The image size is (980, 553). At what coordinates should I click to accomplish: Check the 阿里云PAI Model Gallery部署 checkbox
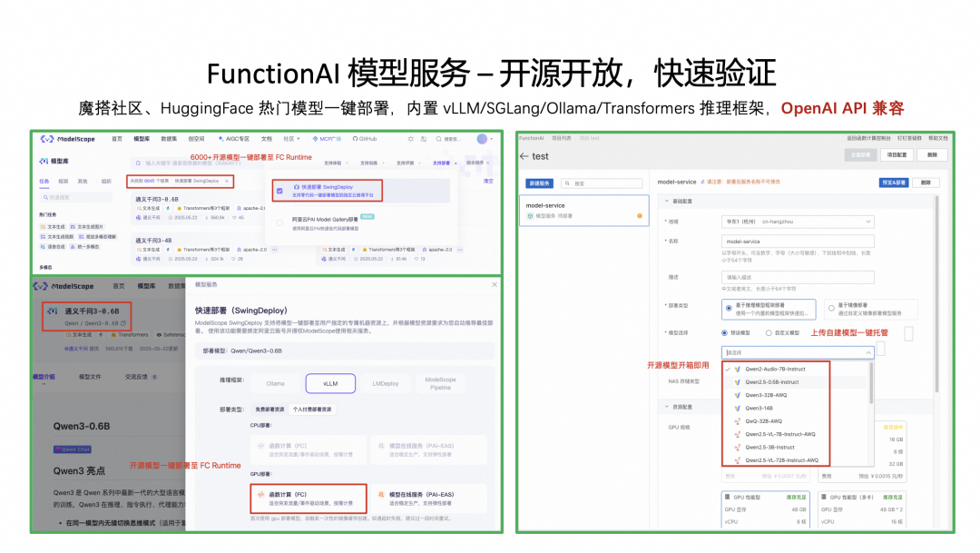(x=279, y=222)
